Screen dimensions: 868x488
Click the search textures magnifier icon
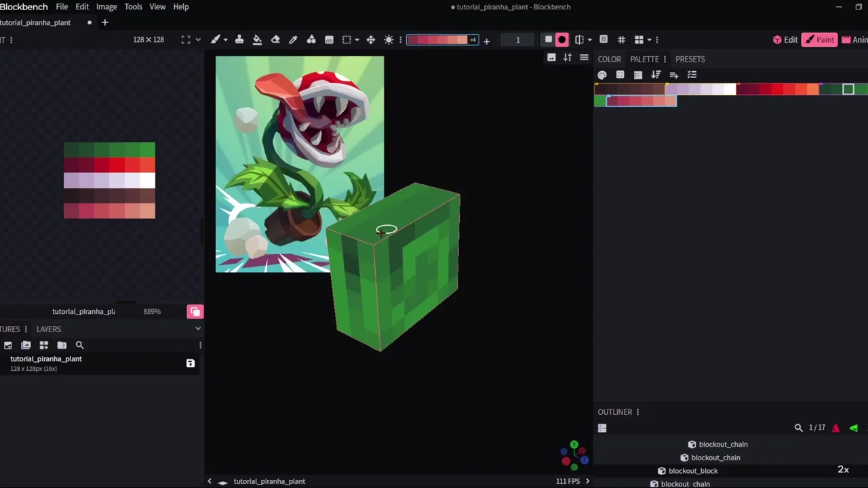[79, 345]
